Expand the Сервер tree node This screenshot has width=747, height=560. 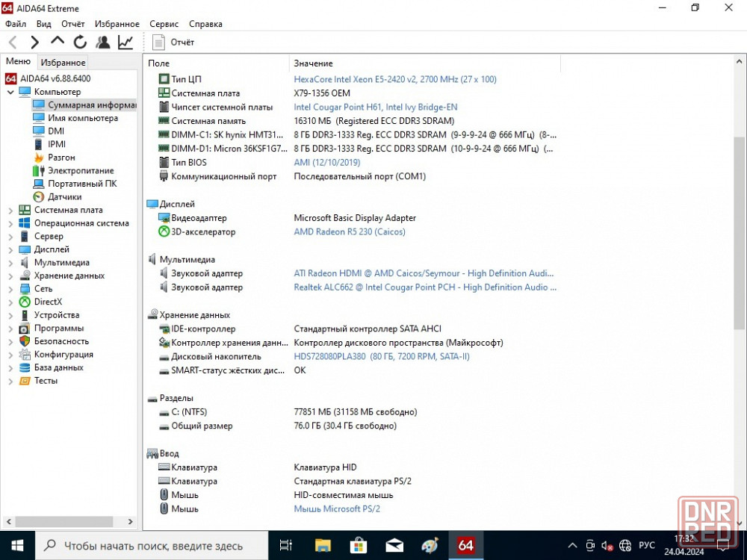[x=10, y=236]
